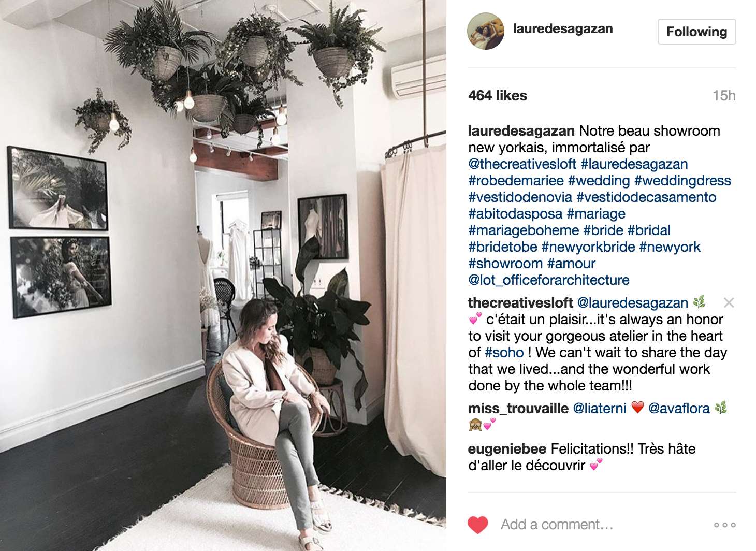Open the three-dot more options menu
Viewport: 756px width, 551px height.
724,525
